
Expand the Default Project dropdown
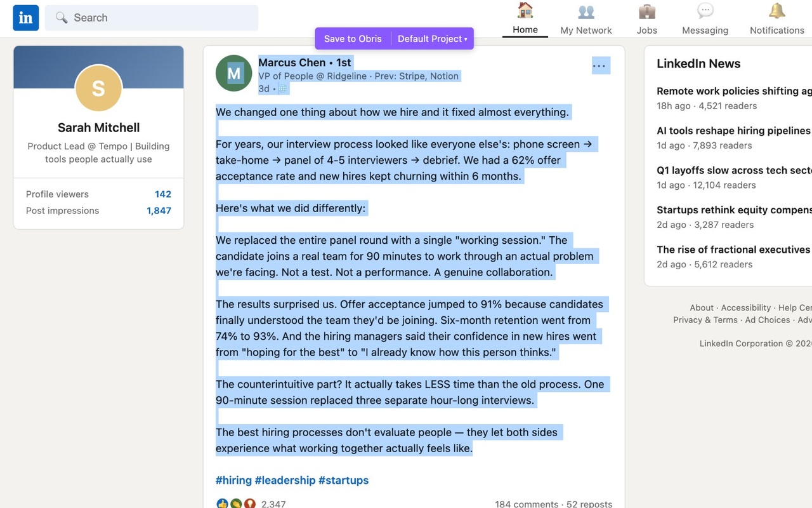pyautogui.click(x=432, y=38)
